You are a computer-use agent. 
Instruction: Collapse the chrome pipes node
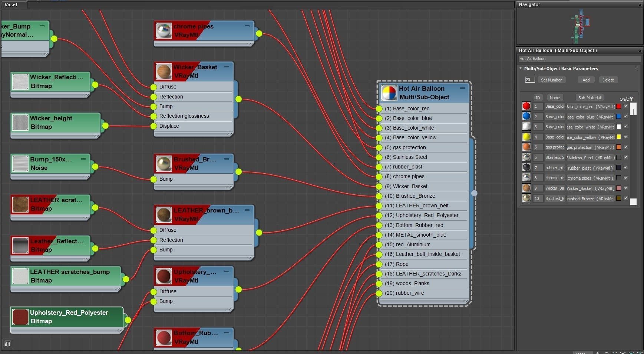(247, 26)
